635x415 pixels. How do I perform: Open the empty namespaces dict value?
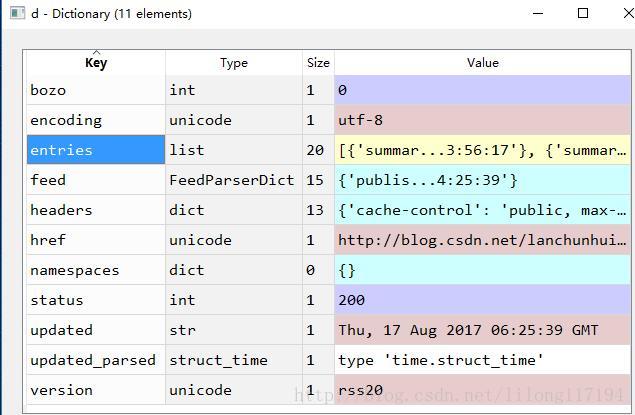pyautogui.click(x=482, y=270)
